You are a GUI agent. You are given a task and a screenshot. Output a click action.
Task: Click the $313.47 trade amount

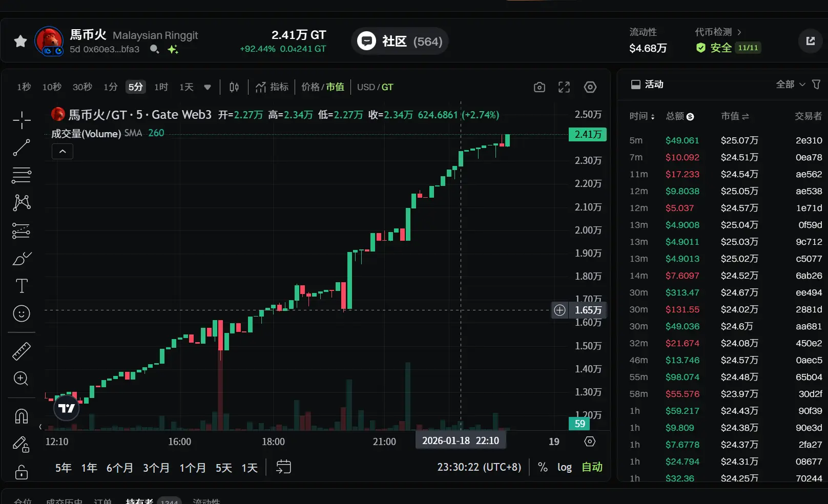[682, 292]
